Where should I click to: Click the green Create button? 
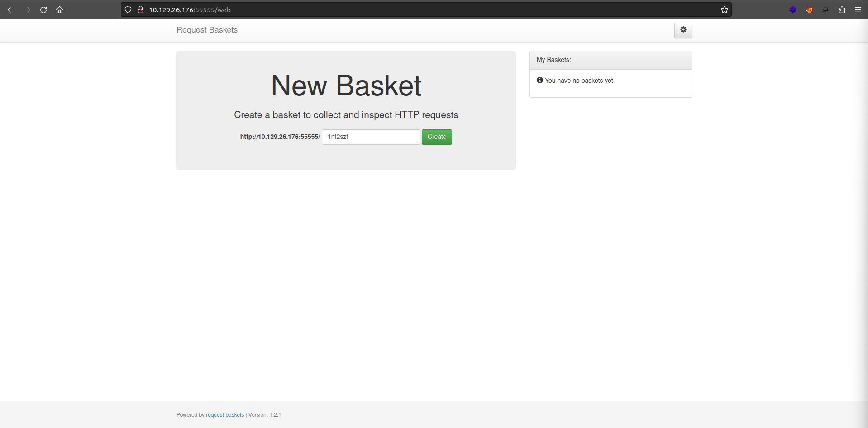[436, 137]
